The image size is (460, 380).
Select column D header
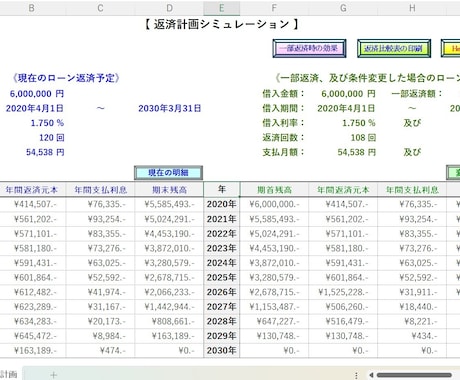pyautogui.click(x=169, y=8)
